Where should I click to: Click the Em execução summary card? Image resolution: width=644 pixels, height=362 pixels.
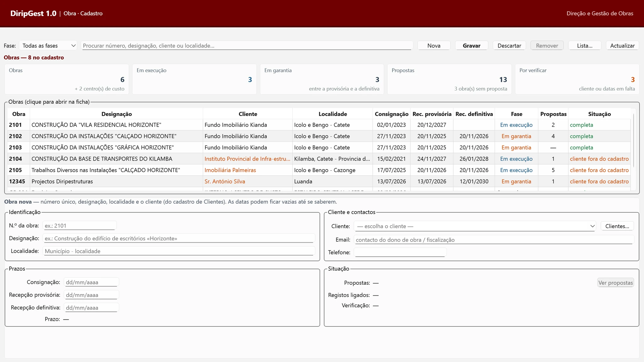pyautogui.click(x=194, y=79)
